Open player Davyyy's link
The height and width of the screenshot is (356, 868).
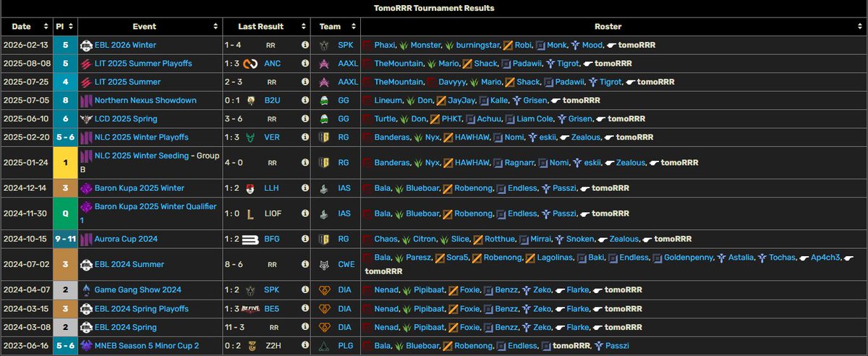pos(451,82)
